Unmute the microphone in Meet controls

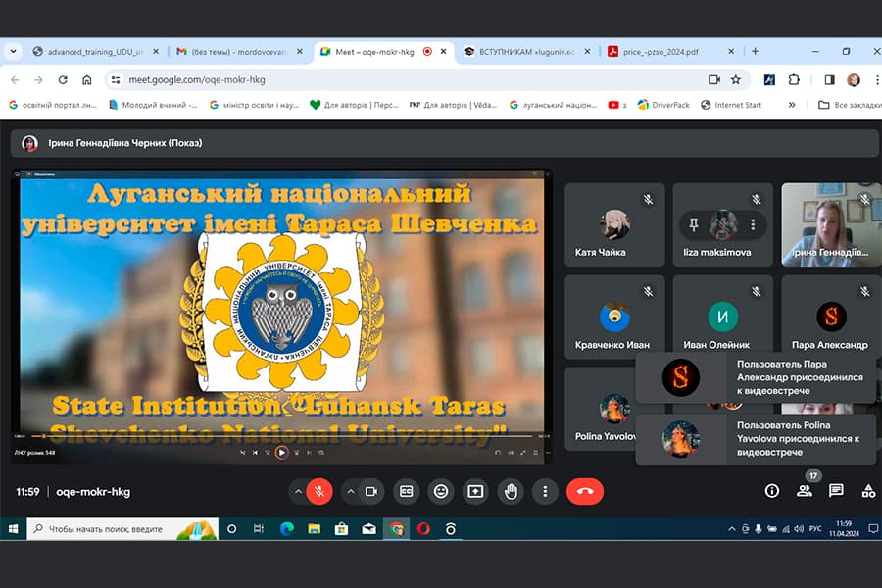pyautogui.click(x=318, y=491)
